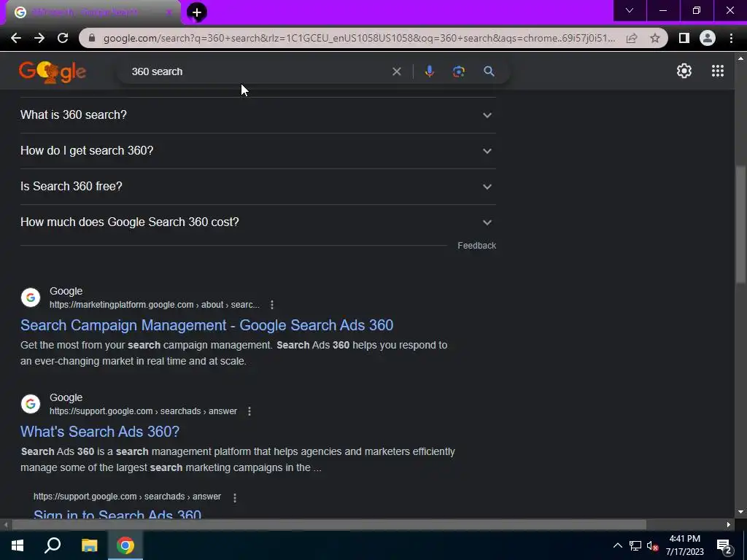
Task: Open options for marketingplatform.google.com result
Action: tap(272, 305)
